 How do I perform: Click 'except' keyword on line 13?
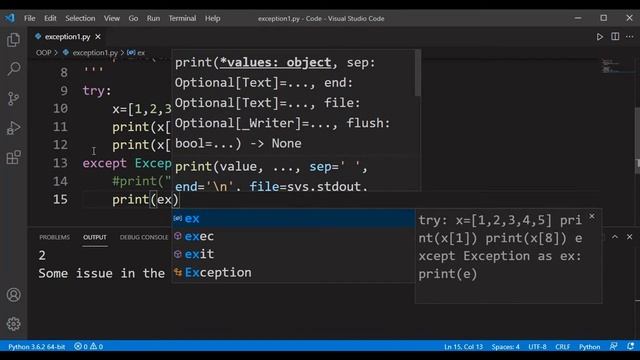[104, 163]
